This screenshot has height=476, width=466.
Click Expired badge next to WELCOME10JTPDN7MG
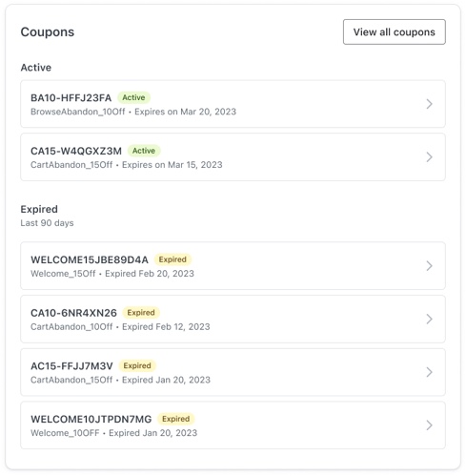click(x=176, y=419)
